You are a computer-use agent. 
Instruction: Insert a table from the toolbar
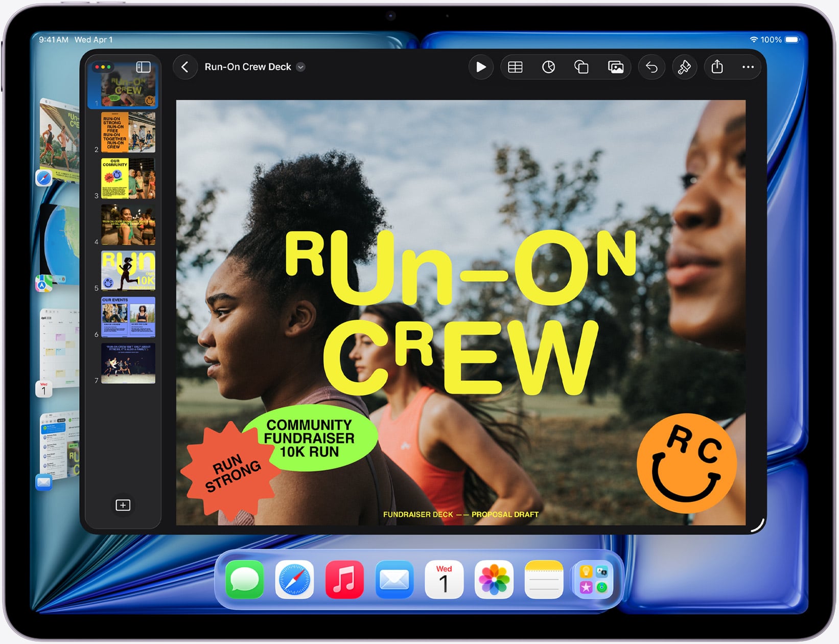coord(515,67)
